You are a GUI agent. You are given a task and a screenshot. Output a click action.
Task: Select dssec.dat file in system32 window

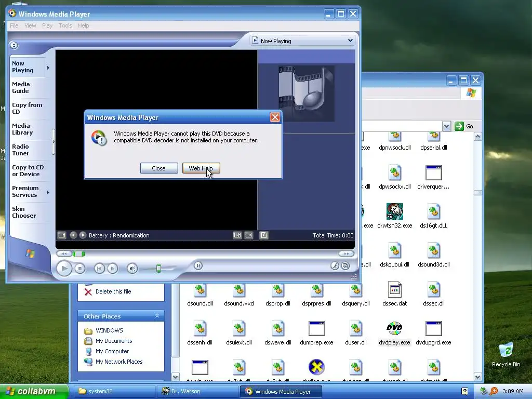395,294
